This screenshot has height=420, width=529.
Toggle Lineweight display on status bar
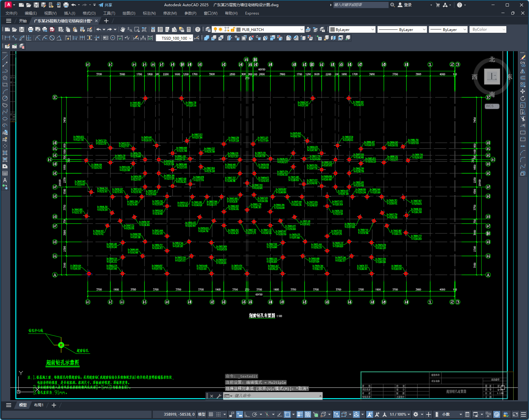[x=300, y=414]
